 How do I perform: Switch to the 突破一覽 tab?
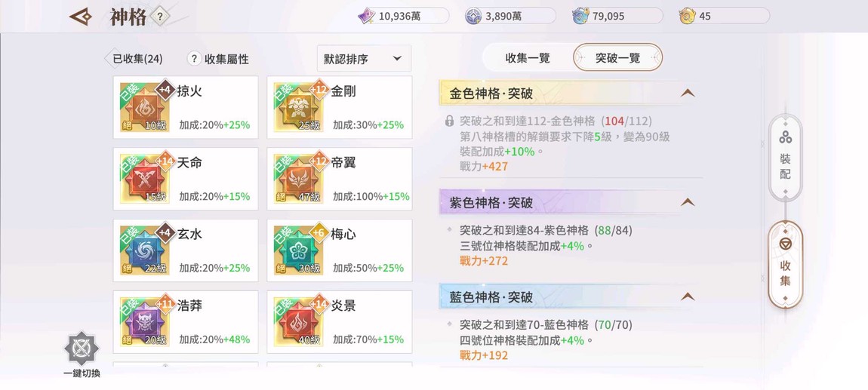pos(617,58)
